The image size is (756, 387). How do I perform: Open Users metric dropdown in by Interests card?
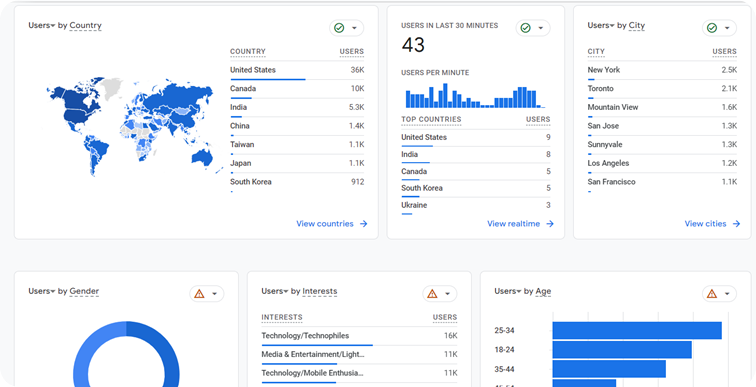tap(274, 291)
